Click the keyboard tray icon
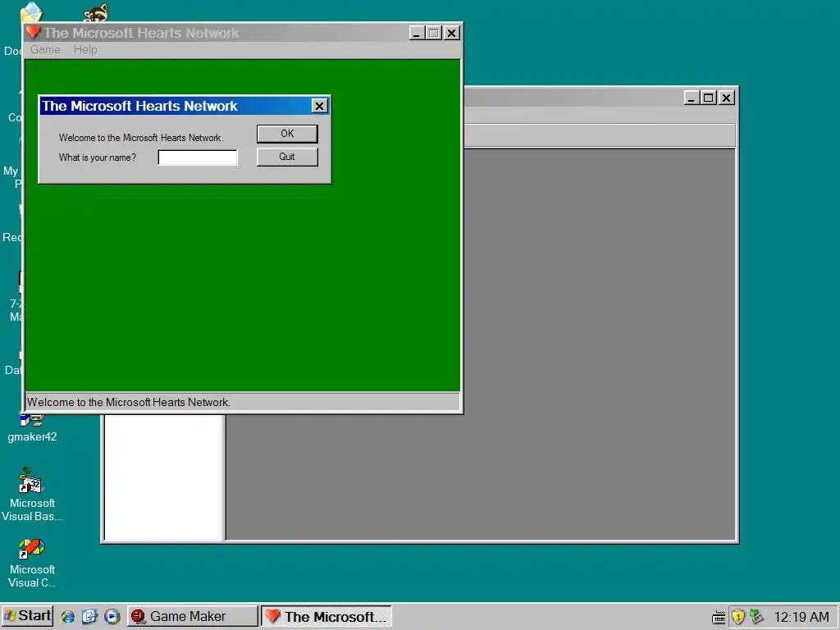The height and width of the screenshot is (630, 840). pyautogui.click(x=719, y=617)
